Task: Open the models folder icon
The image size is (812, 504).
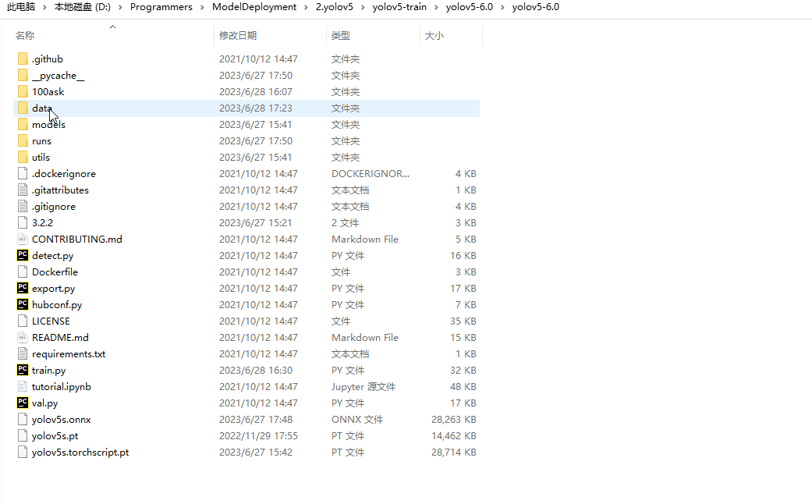Action: [21, 124]
